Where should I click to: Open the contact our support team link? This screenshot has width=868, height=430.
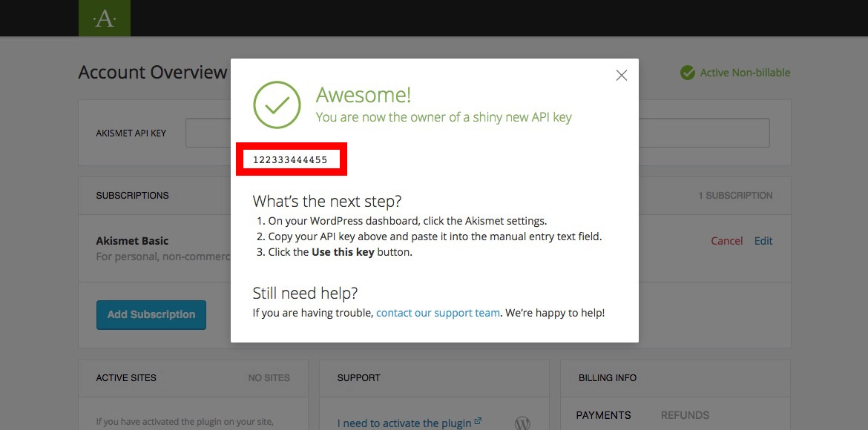tap(438, 313)
